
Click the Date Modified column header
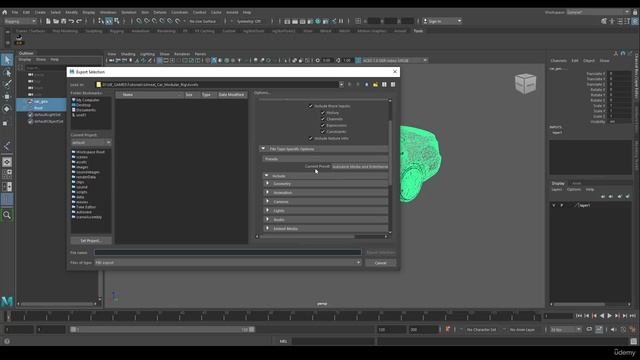point(231,95)
